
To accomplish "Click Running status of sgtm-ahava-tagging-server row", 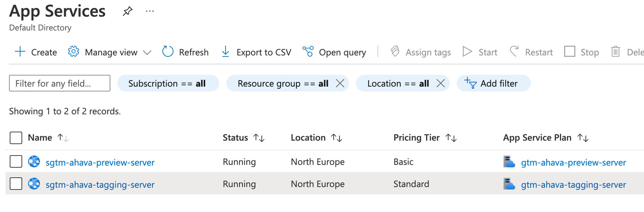I will pos(239,184).
